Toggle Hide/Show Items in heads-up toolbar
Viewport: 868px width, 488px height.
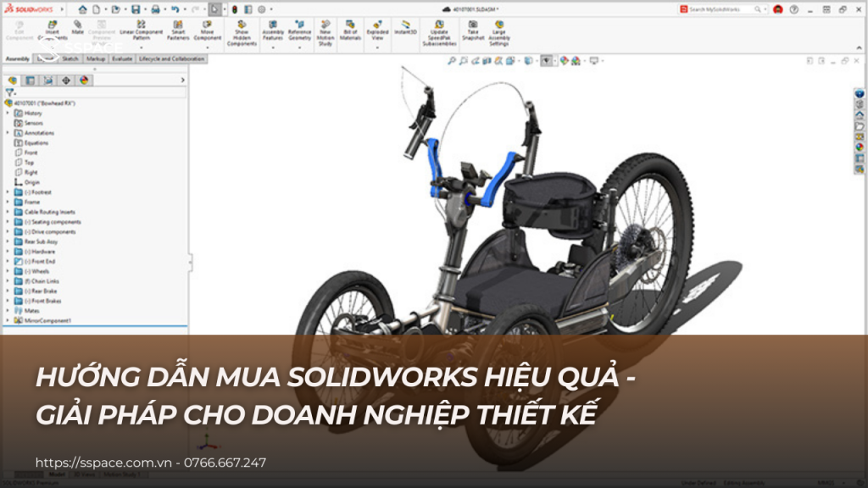(547, 61)
